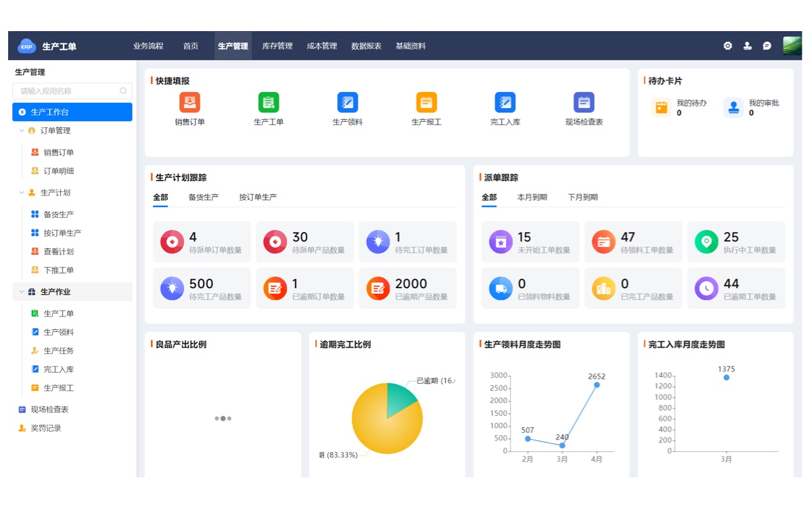Click the messages chat bubble icon
Screen dimensions: 812x514
[x=767, y=46]
